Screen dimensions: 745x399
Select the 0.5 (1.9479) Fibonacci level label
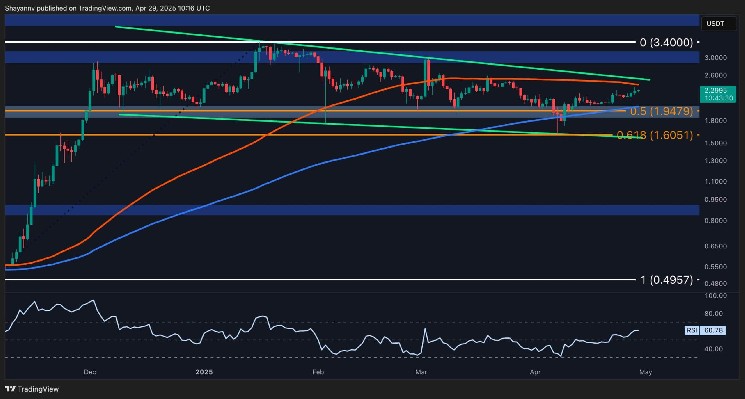point(661,111)
